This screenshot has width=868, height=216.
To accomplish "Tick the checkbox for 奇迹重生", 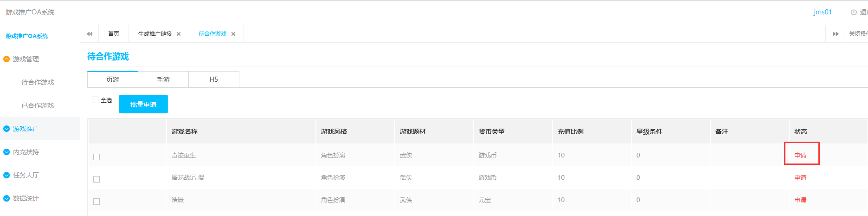I will click(x=96, y=157).
